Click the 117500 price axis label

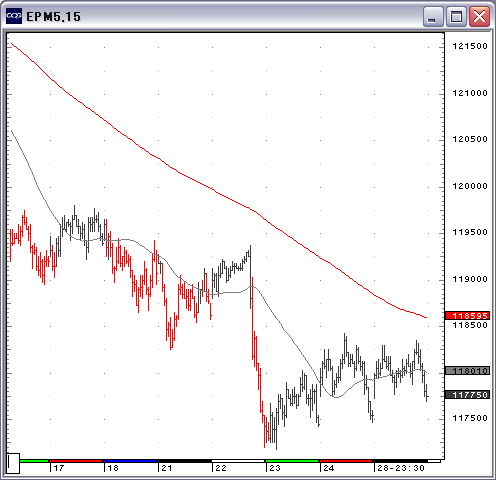point(470,418)
